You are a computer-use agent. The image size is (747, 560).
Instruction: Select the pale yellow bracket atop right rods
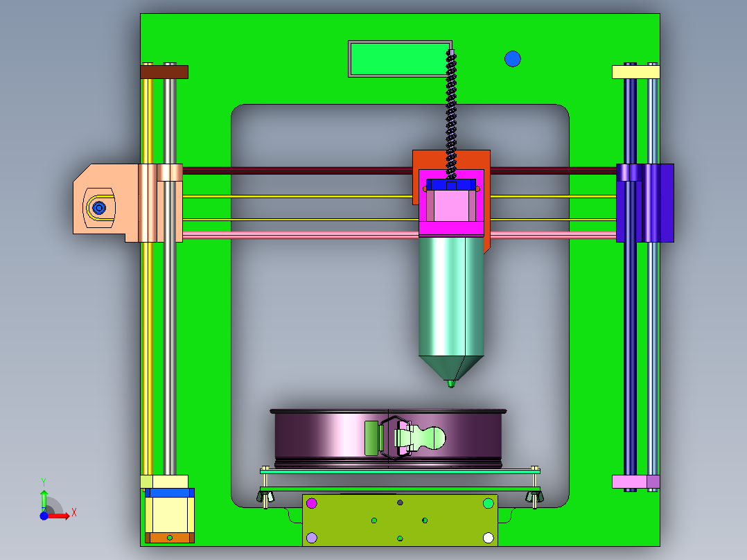[x=636, y=72]
